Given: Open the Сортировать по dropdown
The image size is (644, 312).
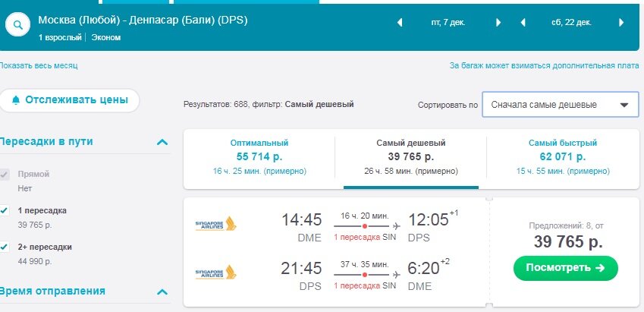Looking at the screenshot, I should tap(561, 105).
